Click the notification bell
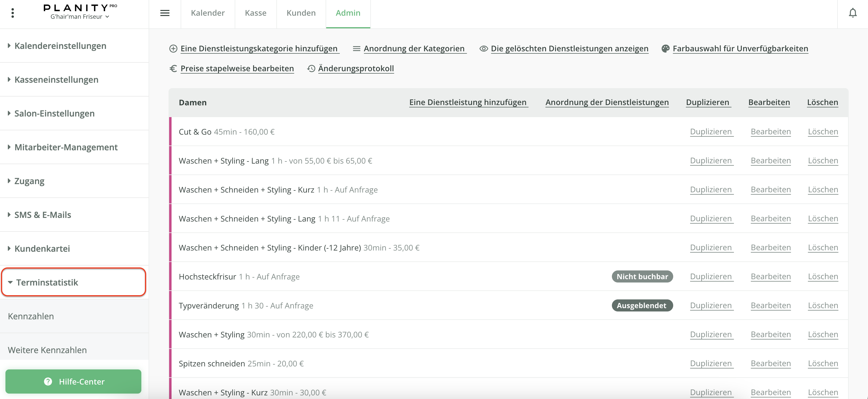Viewport: 868px width, 399px height. 853,12
